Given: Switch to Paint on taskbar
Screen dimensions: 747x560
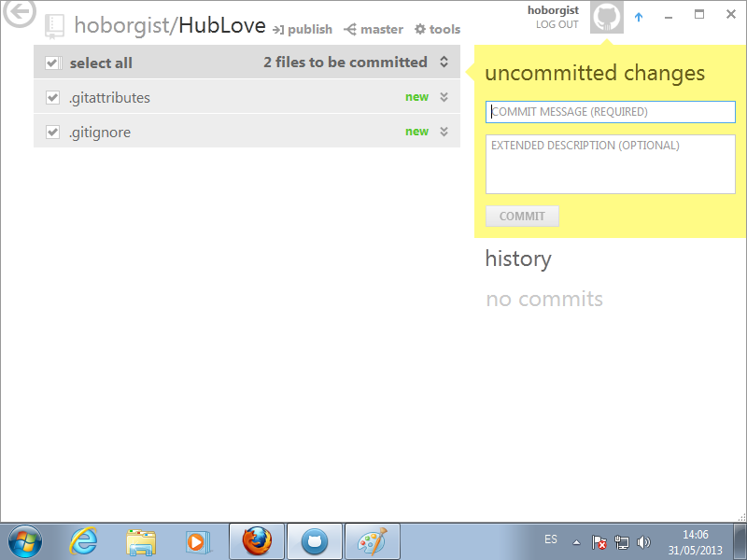Looking at the screenshot, I should point(372,541).
